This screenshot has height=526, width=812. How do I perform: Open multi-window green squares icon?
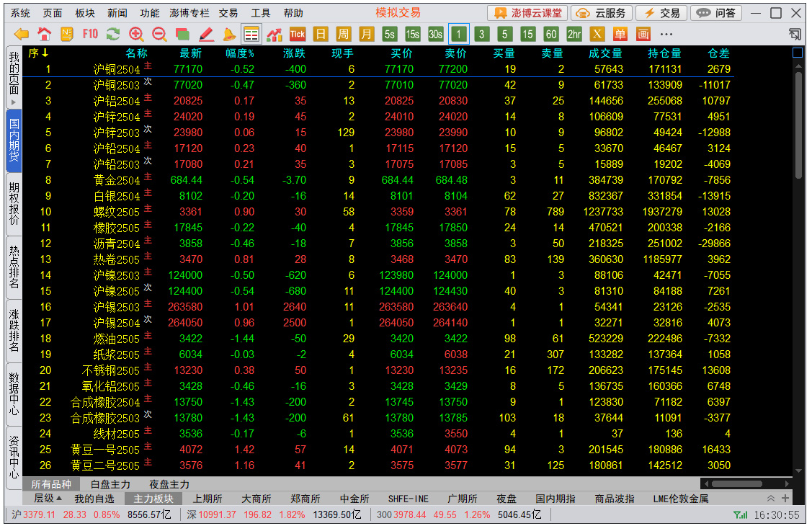coord(182,35)
